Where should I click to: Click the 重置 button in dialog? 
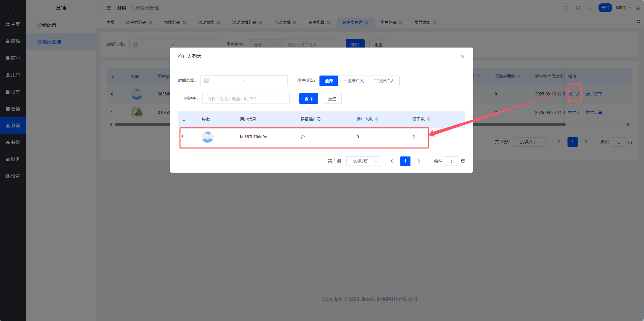click(332, 99)
